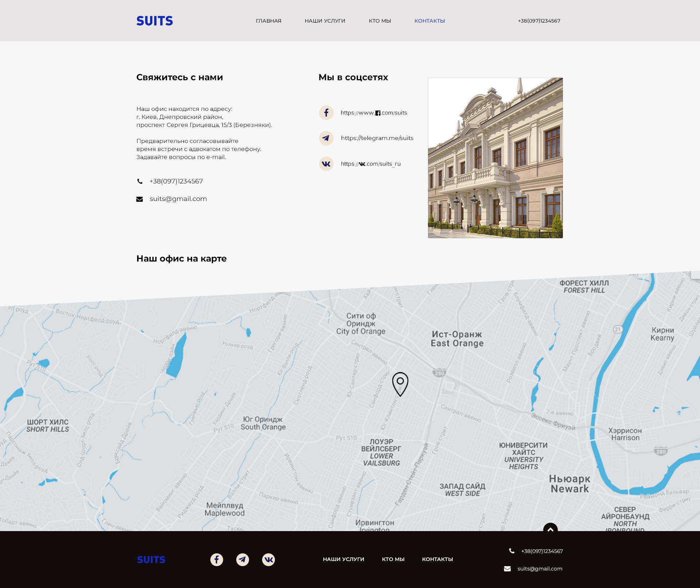Image resolution: width=700 pixels, height=588 pixels.
Task: Open КТО МЫ link in footer
Action: coord(393,559)
